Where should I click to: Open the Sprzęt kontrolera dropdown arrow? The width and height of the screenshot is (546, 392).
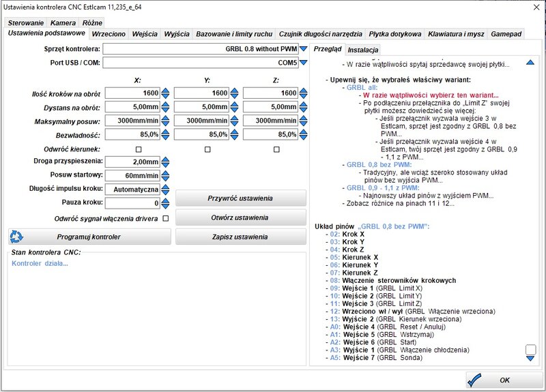click(x=303, y=48)
